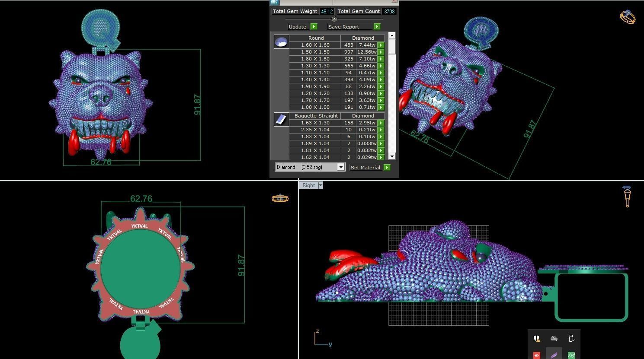Click the Set Material label

tap(365, 168)
